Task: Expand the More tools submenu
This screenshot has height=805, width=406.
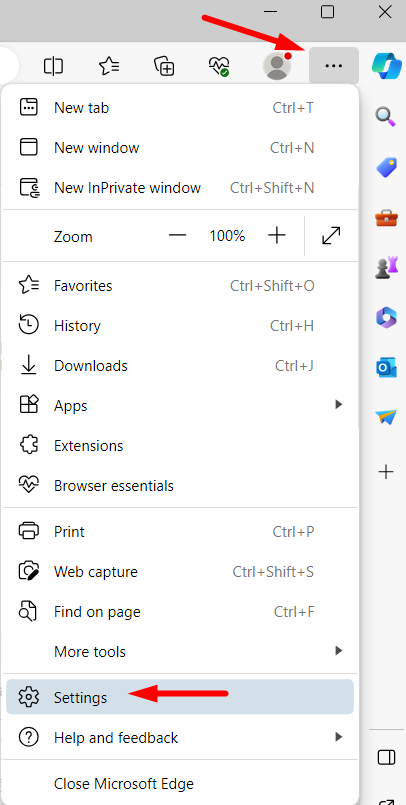Action: (180, 651)
